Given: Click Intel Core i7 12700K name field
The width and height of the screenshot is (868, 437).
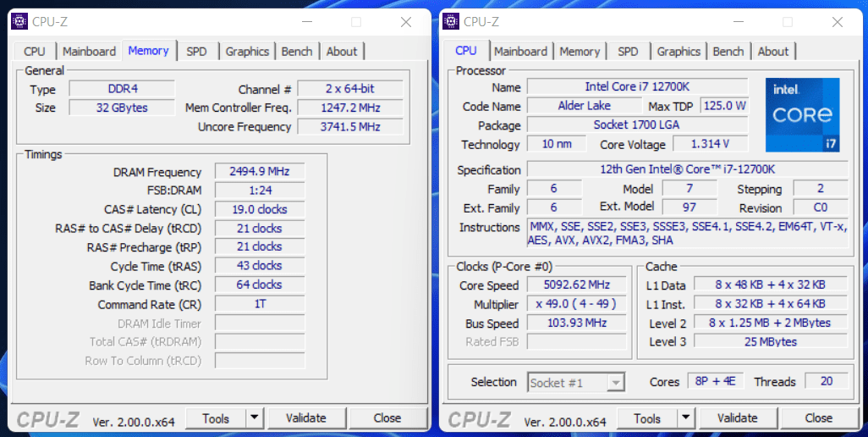Looking at the screenshot, I should pos(637,86).
